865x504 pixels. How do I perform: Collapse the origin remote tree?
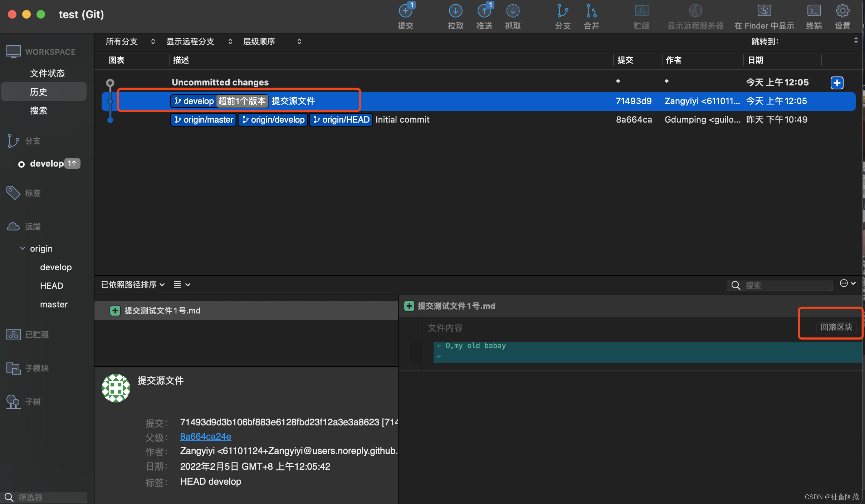pos(23,248)
